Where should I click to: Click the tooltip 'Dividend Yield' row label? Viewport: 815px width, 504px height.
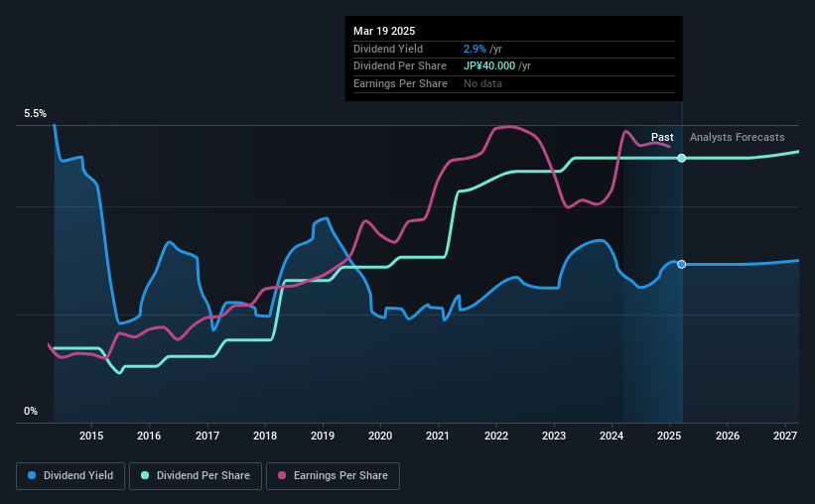(388, 49)
